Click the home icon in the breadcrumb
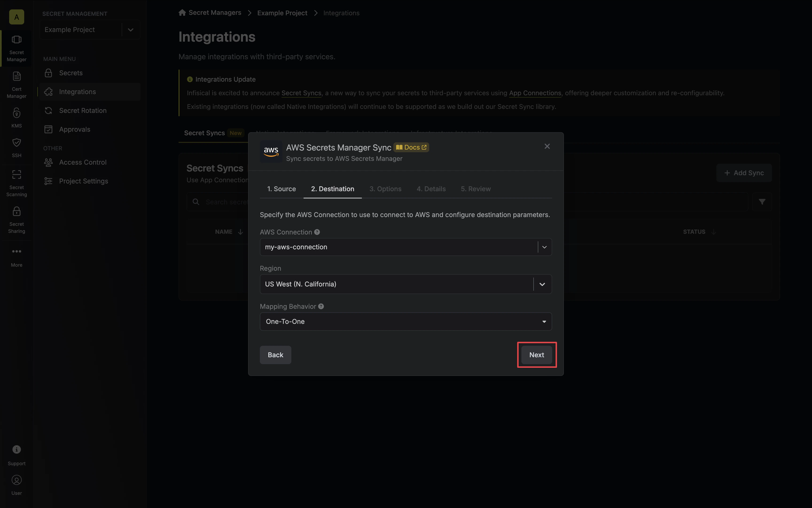The image size is (812, 508). [x=182, y=13]
